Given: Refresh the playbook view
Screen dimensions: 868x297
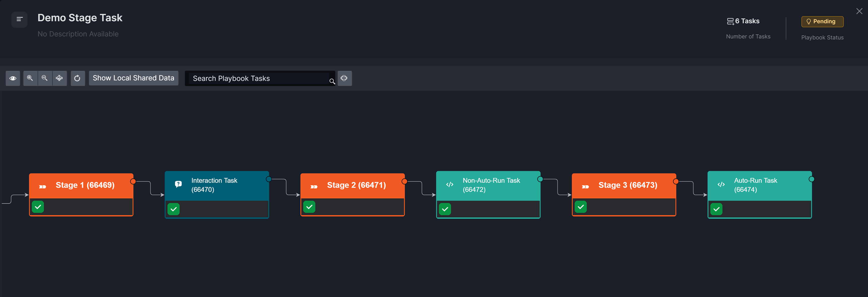Looking at the screenshot, I should point(77,78).
